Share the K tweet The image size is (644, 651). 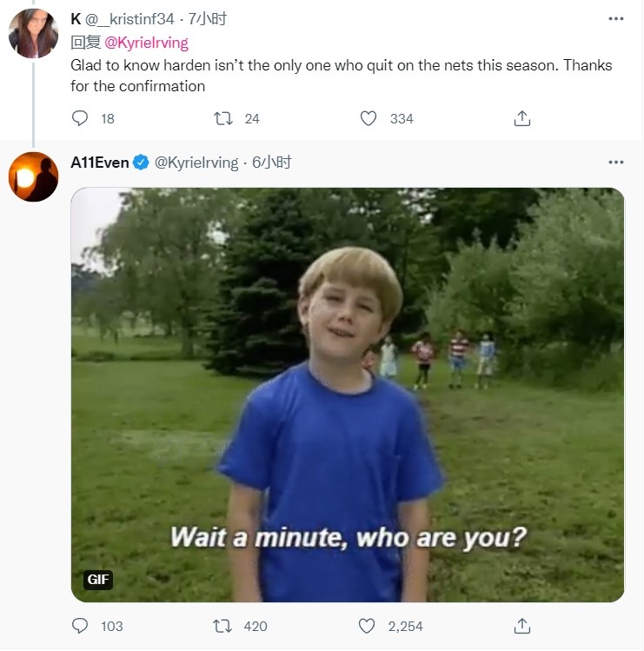click(522, 118)
